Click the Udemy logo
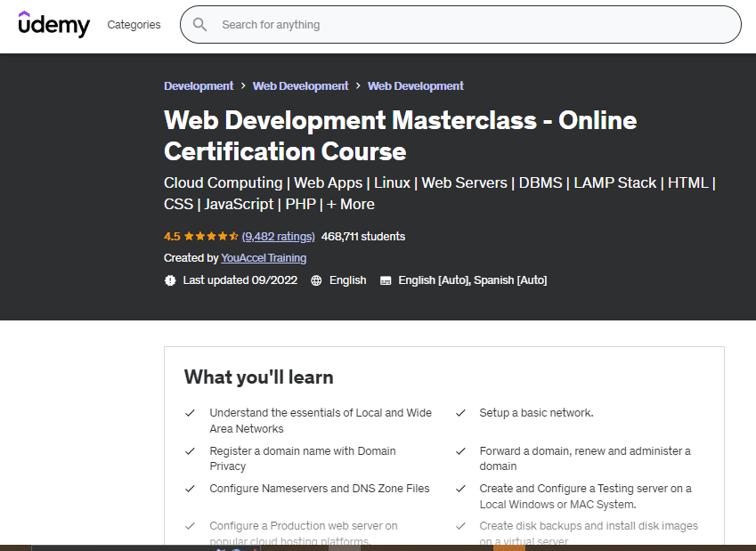Screen dimensions: 756x551 54,24
